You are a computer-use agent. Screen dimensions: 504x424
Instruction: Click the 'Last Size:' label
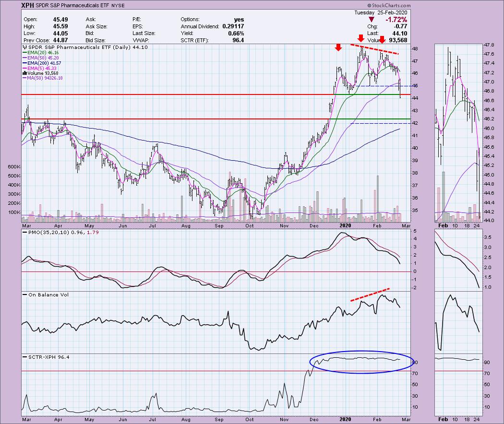point(144,34)
